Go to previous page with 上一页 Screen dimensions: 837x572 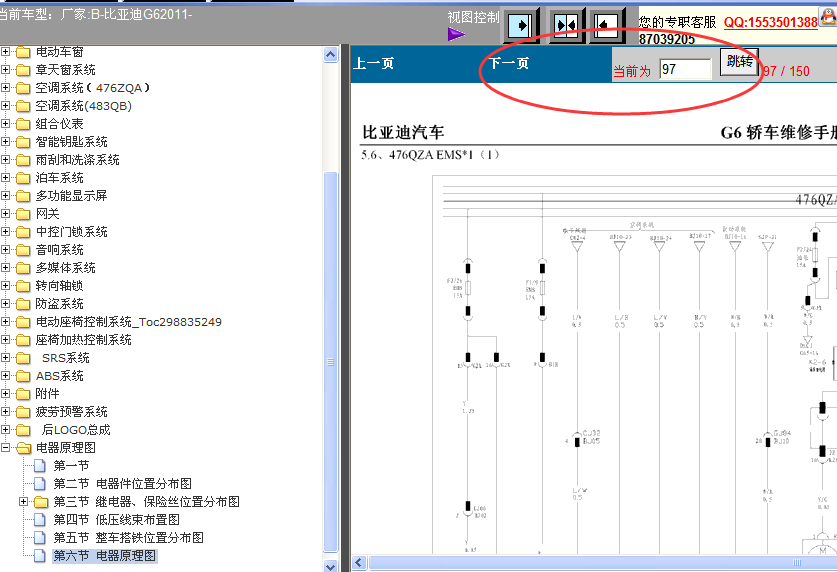[374, 63]
